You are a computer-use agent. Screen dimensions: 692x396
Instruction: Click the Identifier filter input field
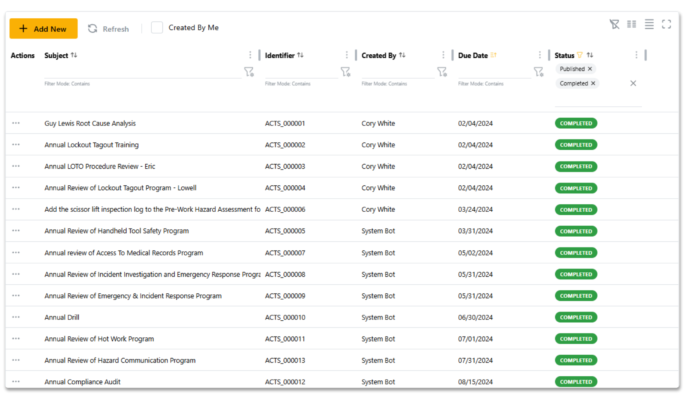pyautogui.click(x=301, y=72)
